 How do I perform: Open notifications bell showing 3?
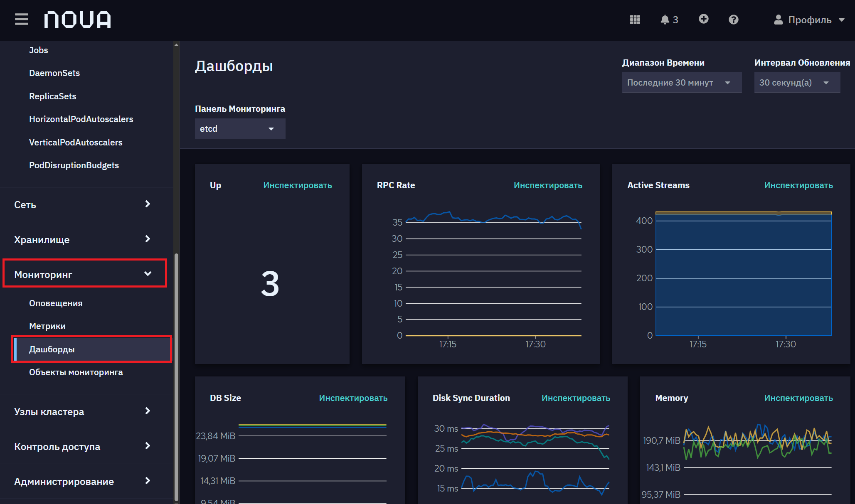669,20
